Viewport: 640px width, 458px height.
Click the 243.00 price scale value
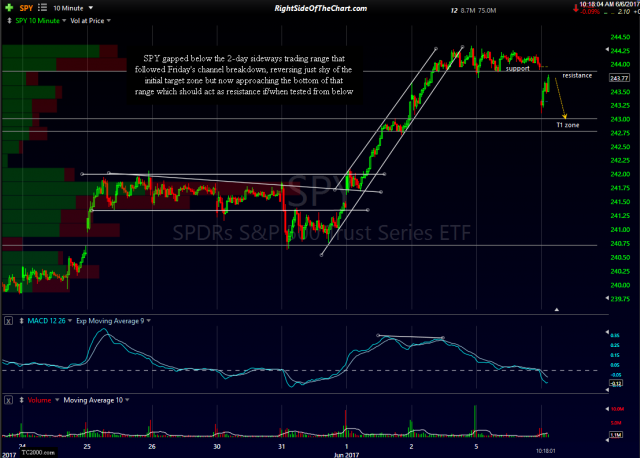(x=620, y=119)
